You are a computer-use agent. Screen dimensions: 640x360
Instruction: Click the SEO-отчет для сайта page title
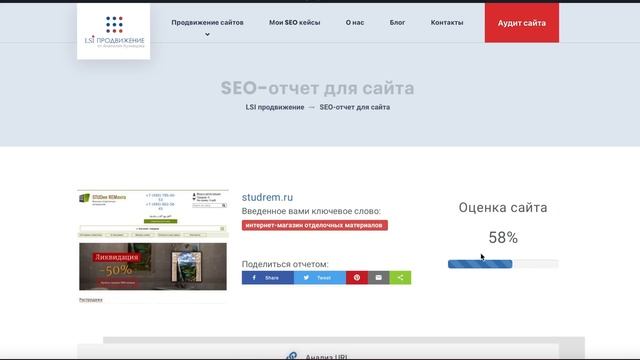318,88
